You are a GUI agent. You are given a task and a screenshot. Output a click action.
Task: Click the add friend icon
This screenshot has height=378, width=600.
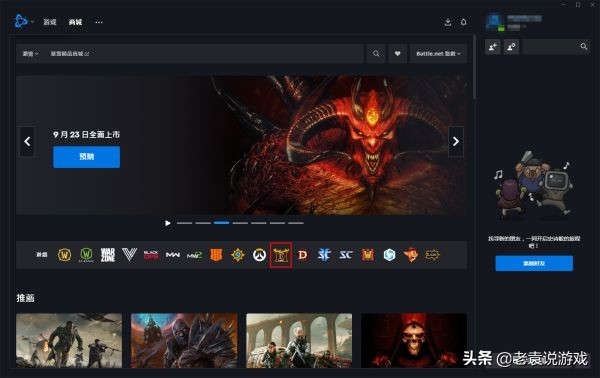click(x=493, y=47)
